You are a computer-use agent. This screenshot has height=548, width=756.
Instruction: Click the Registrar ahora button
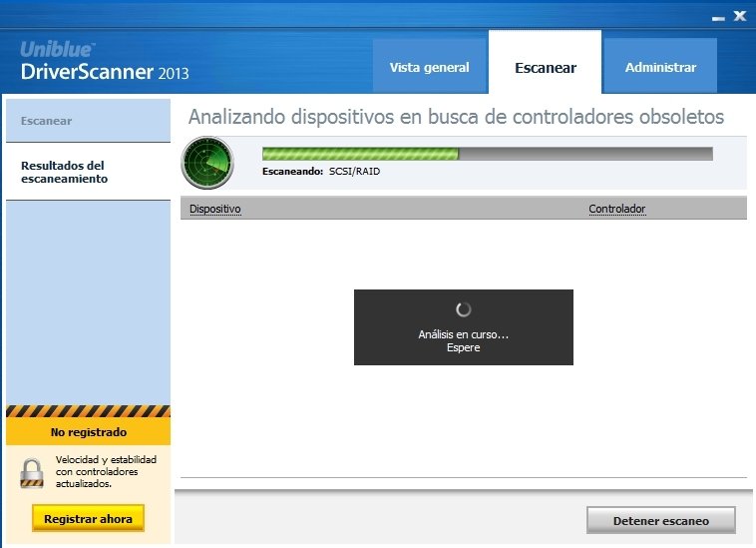tap(88, 519)
